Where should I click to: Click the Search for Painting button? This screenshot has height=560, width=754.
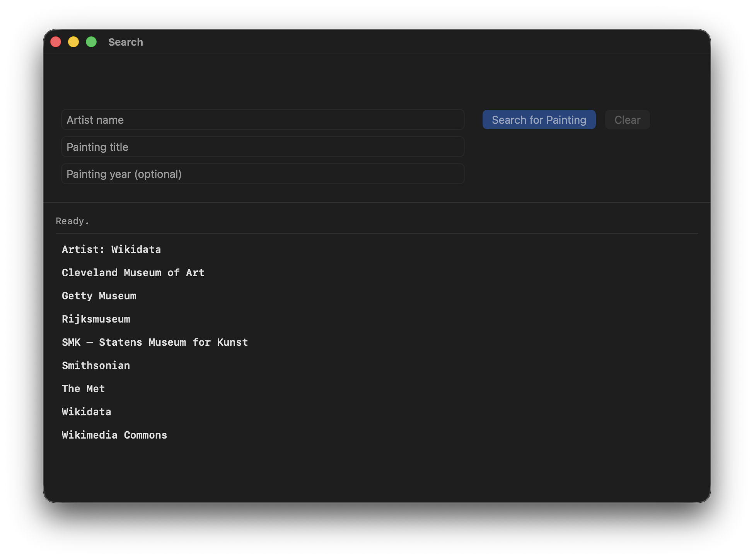click(x=539, y=120)
